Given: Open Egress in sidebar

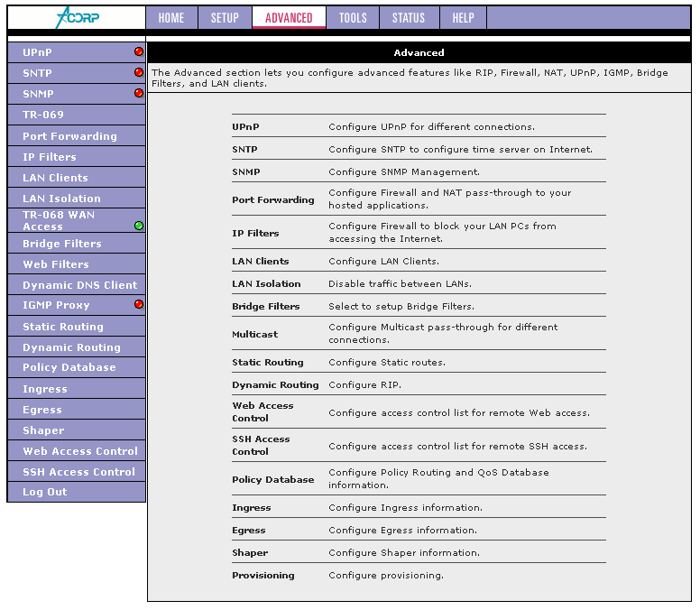Looking at the screenshot, I should click(x=77, y=409).
